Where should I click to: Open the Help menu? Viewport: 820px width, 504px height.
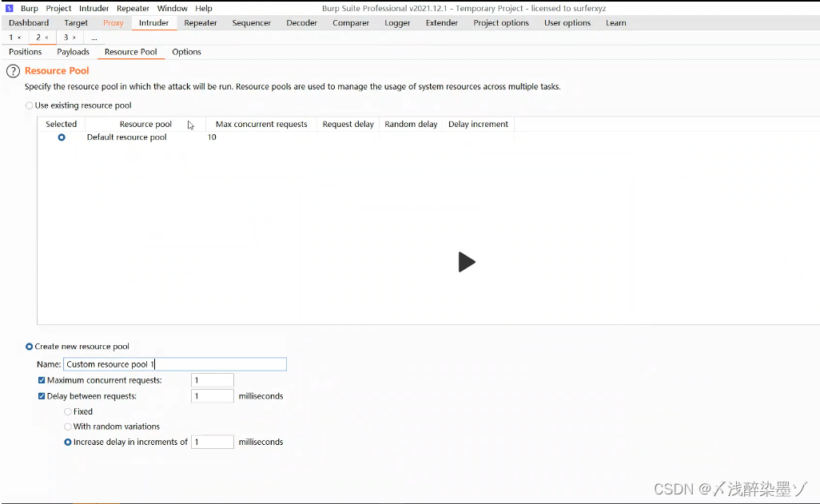click(204, 8)
